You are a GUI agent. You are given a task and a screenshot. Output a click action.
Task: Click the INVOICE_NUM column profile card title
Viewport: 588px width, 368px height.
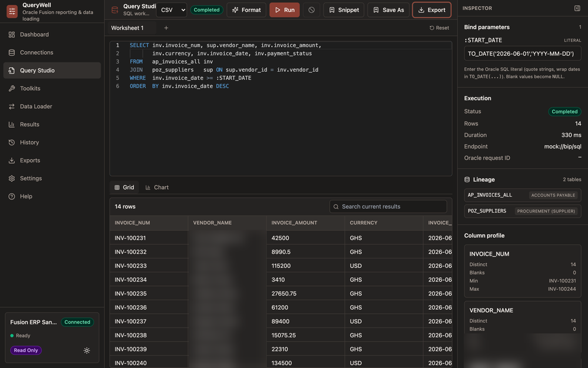pyautogui.click(x=489, y=254)
